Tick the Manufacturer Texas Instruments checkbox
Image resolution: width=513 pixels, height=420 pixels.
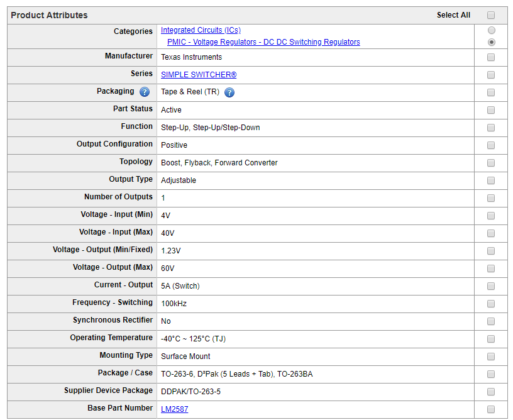491,57
